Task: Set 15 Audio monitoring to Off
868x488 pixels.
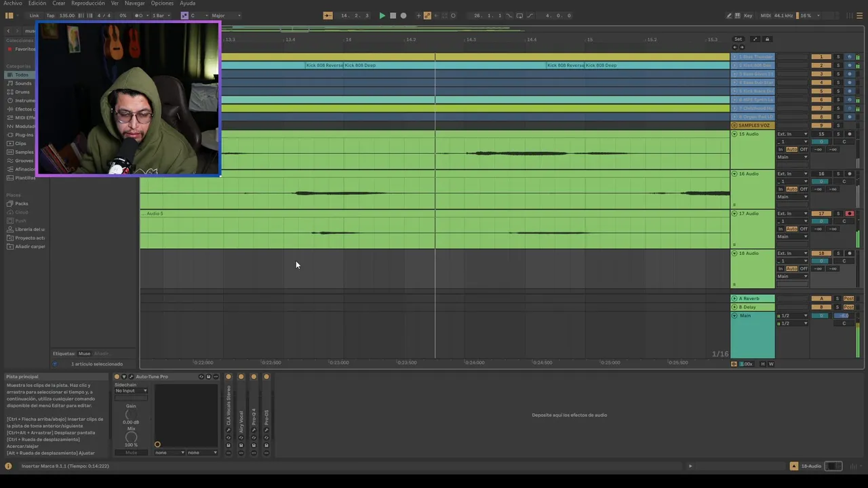Action: [804, 149]
